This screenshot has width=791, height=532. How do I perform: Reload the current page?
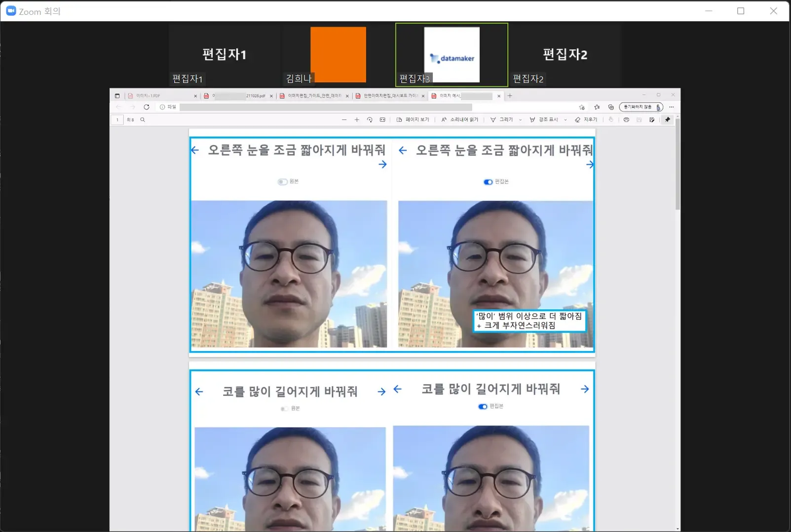[147, 107]
